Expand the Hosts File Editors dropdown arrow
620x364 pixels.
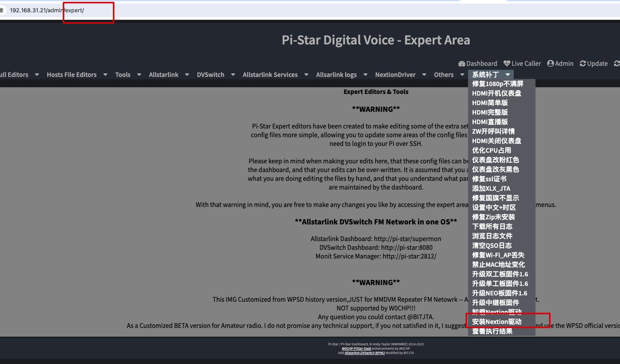pos(106,75)
